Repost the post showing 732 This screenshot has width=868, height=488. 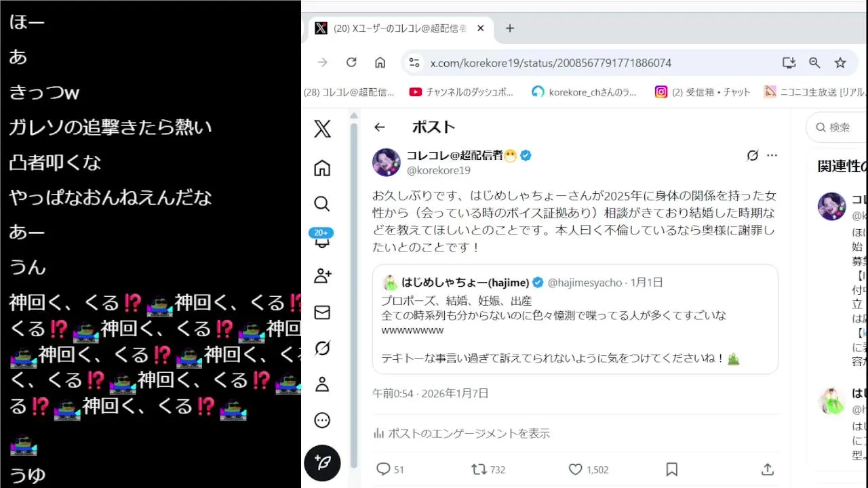(x=488, y=469)
